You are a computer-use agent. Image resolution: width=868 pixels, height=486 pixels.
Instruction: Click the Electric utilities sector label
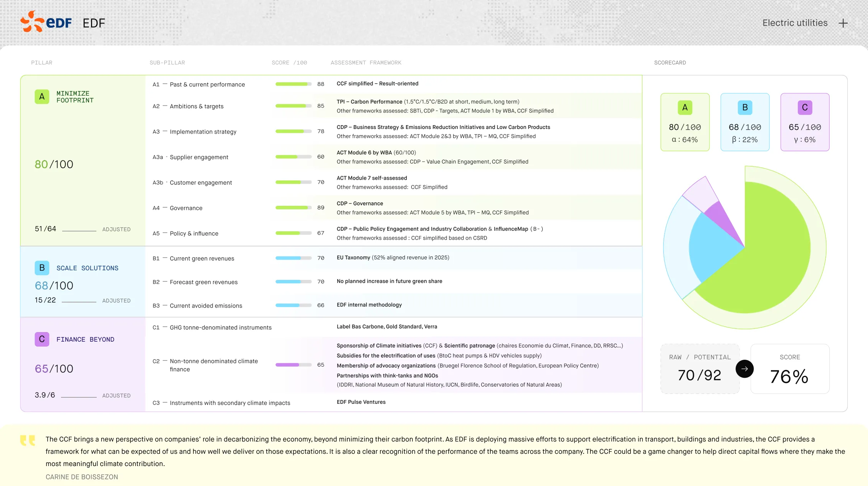click(x=795, y=23)
